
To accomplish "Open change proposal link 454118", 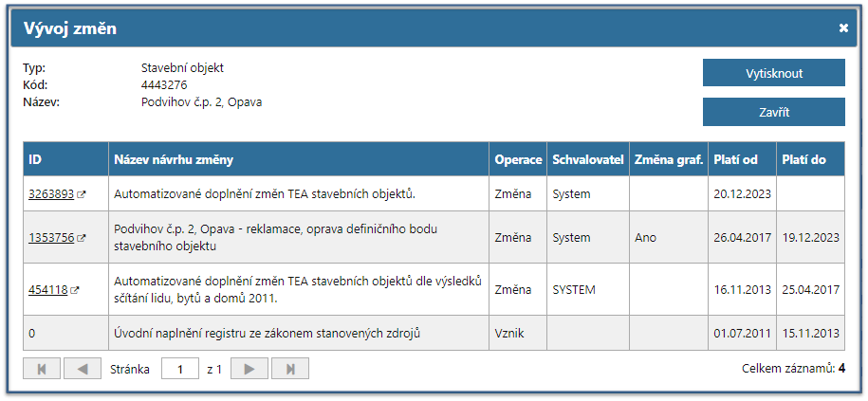I will click(47, 290).
